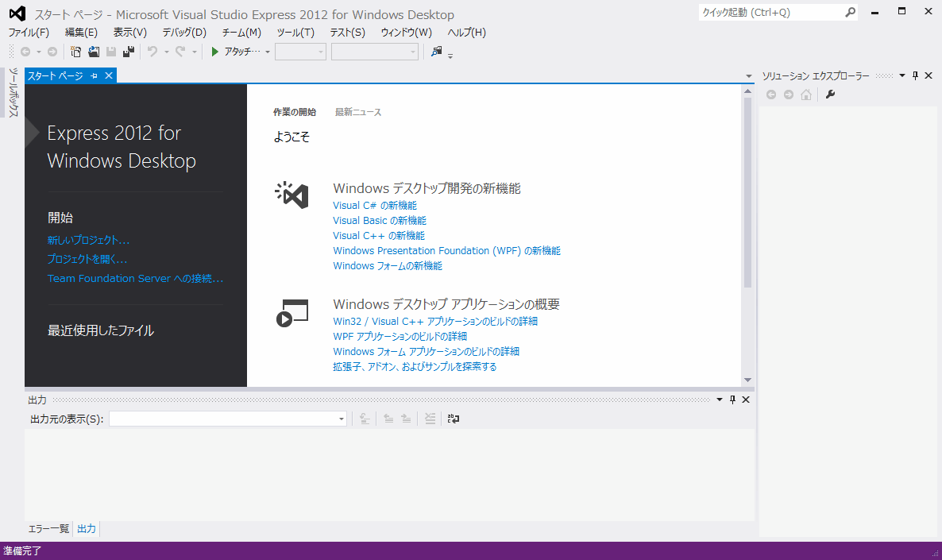Click Go to Previous Message icon in 出力 panel
942x560 pixels.
click(x=388, y=419)
